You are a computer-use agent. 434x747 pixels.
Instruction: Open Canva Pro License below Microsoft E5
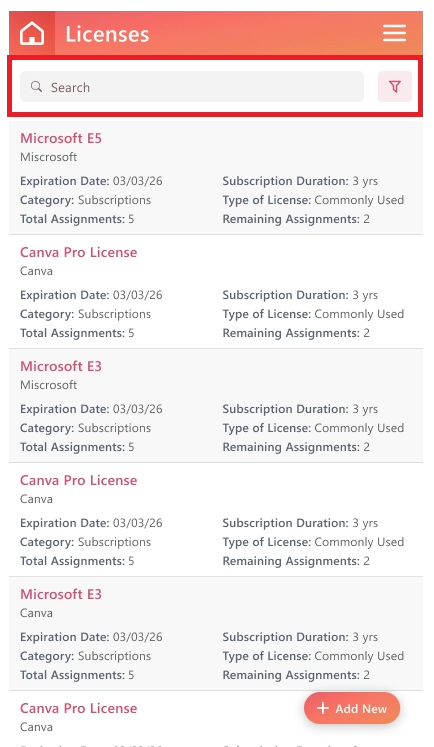[79, 252]
